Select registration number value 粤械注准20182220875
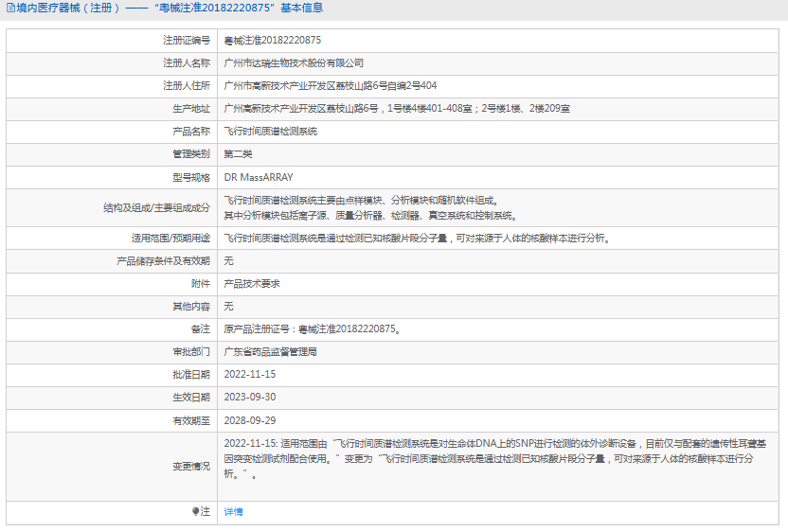 (x=273, y=40)
